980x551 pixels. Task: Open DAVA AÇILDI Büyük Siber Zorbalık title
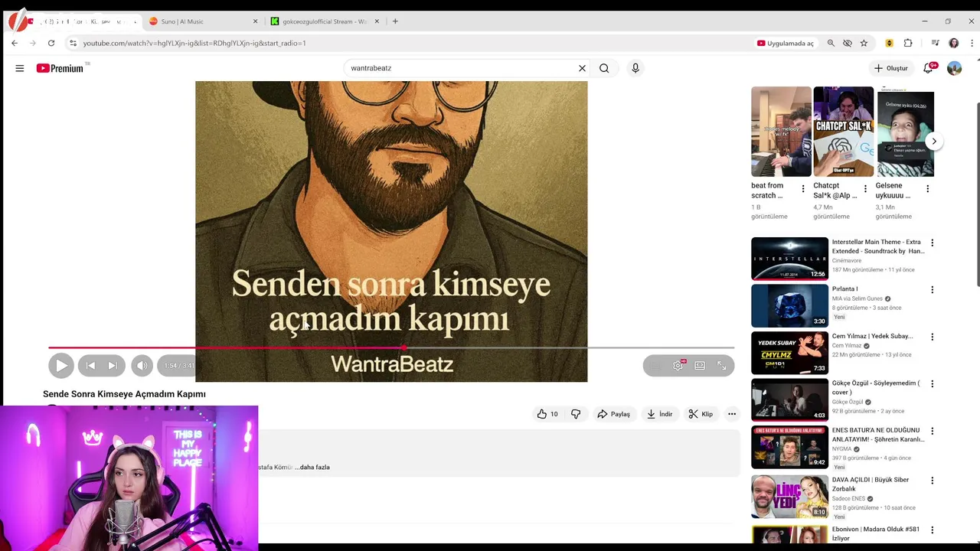point(871,484)
